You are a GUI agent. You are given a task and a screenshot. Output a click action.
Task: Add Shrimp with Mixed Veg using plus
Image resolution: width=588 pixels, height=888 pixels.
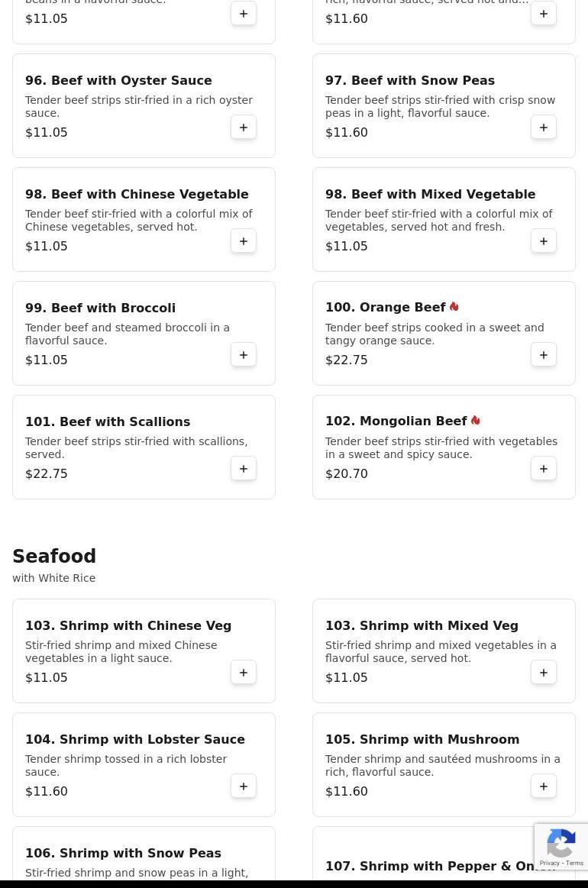pos(544,673)
